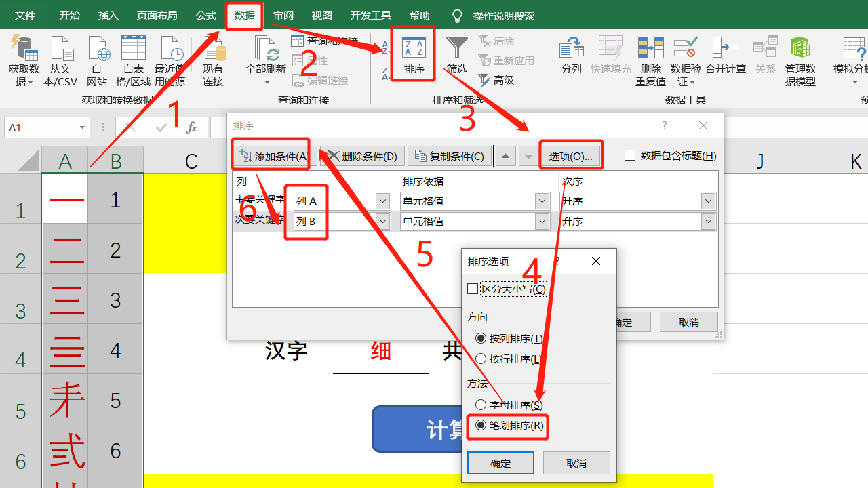Select 按行排序 radio button
868x488 pixels.
[481, 359]
